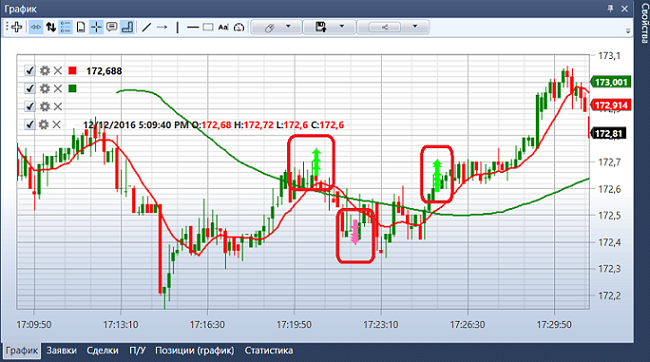Open settings gear in row without color swatch
650x362 pixels.
coord(44,106)
